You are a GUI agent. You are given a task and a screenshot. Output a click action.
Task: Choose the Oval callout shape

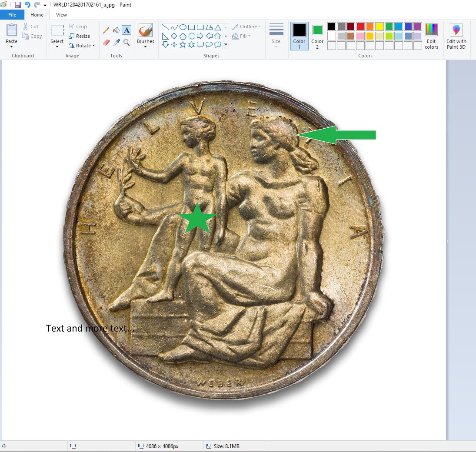tap(209, 45)
